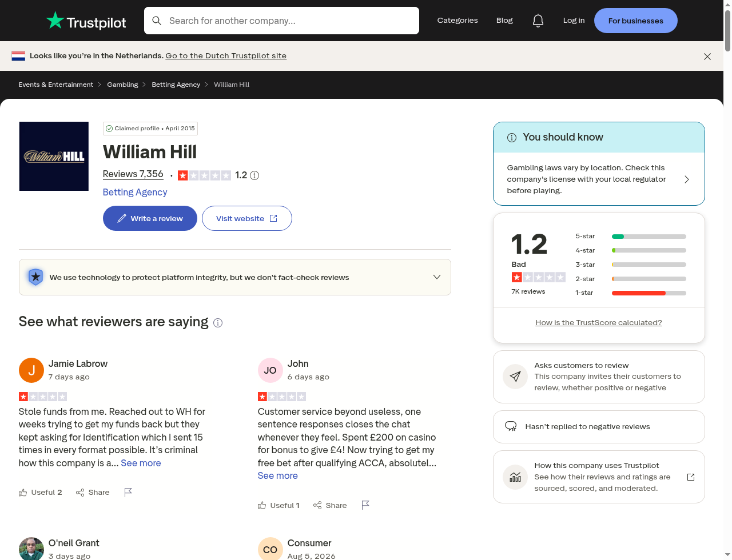Open the You should know chevron arrow
This screenshot has width=732, height=560.
687,179
